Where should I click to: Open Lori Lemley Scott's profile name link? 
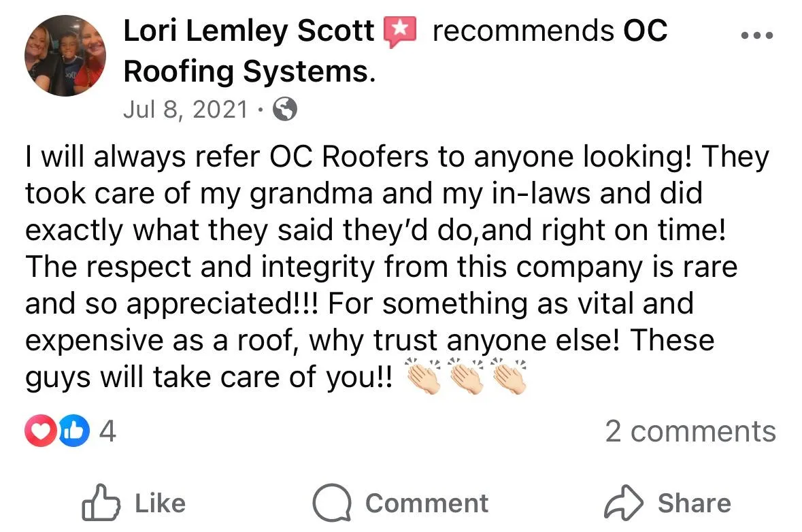[x=248, y=31]
